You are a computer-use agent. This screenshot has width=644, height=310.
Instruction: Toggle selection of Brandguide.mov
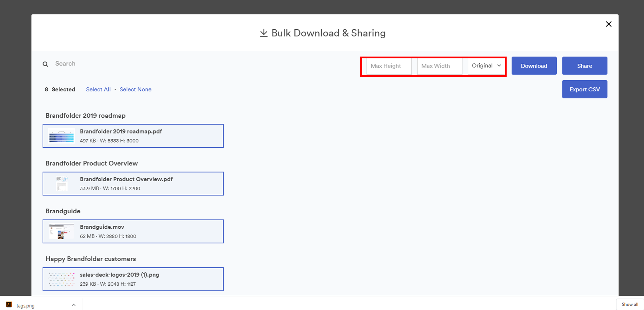[133, 232]
